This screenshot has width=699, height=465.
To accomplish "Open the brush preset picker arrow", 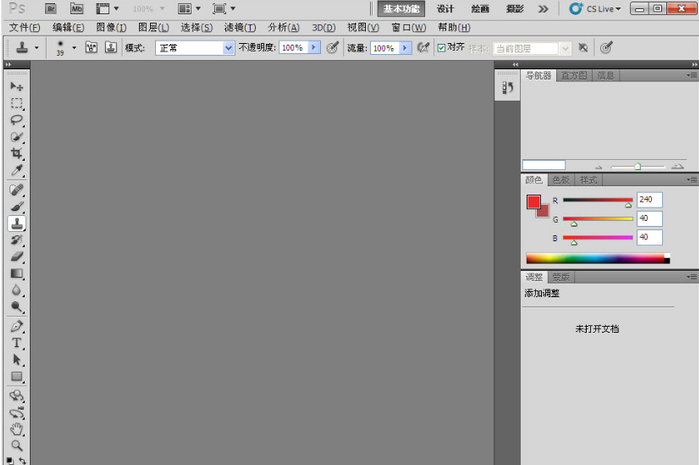I will pos(74,47).
